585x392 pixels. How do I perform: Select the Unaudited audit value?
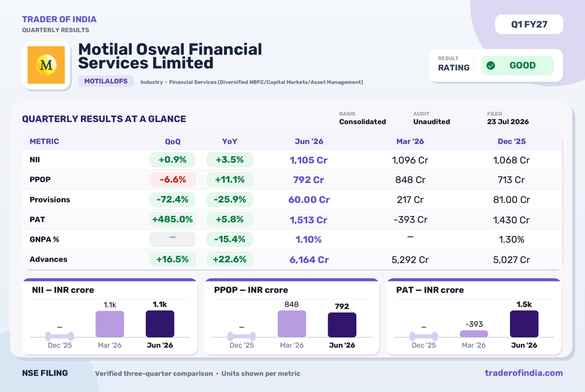point(431,122)
